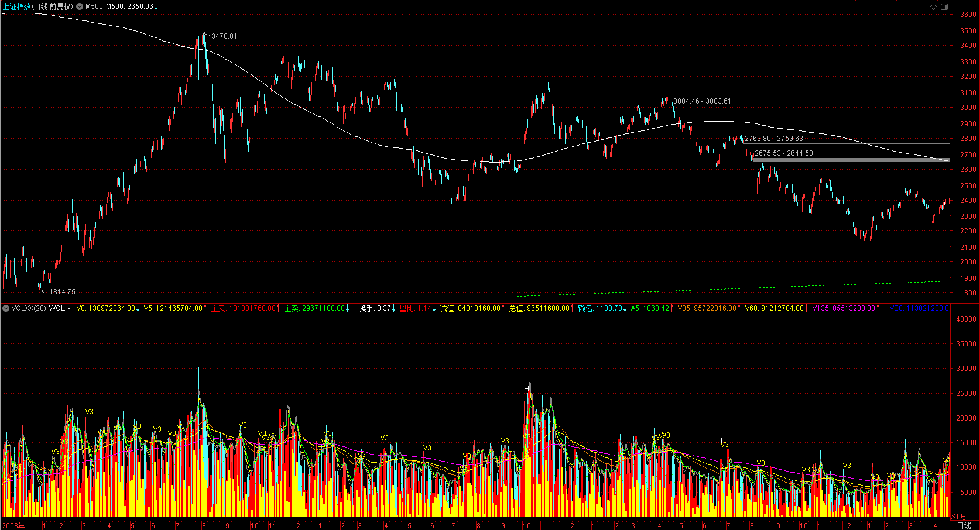Viewport: 980px width, 530px height.
Task: Click the diamond marker icon at top right
Action: click(x=934, y=6)
